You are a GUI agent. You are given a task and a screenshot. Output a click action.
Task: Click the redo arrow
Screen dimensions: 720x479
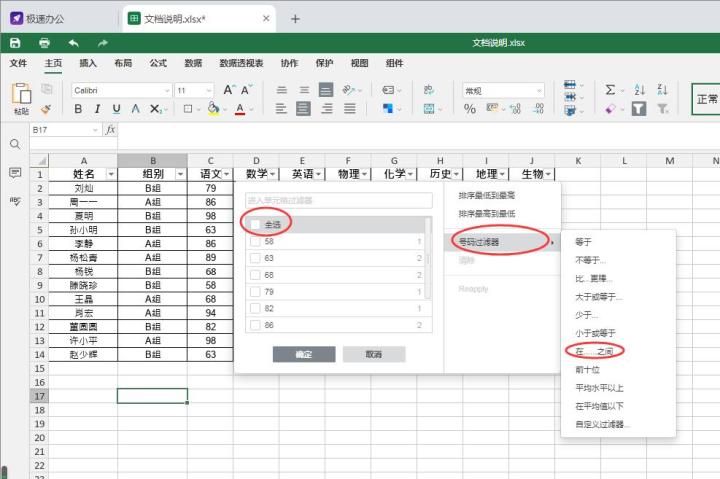(x=102, y=43)
